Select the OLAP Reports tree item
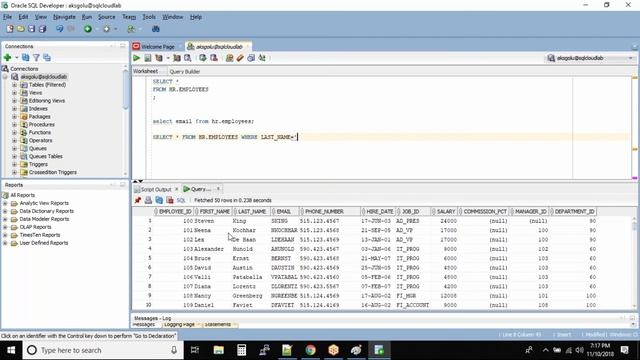This screenshot has width=640, height=360. (36, 227)
